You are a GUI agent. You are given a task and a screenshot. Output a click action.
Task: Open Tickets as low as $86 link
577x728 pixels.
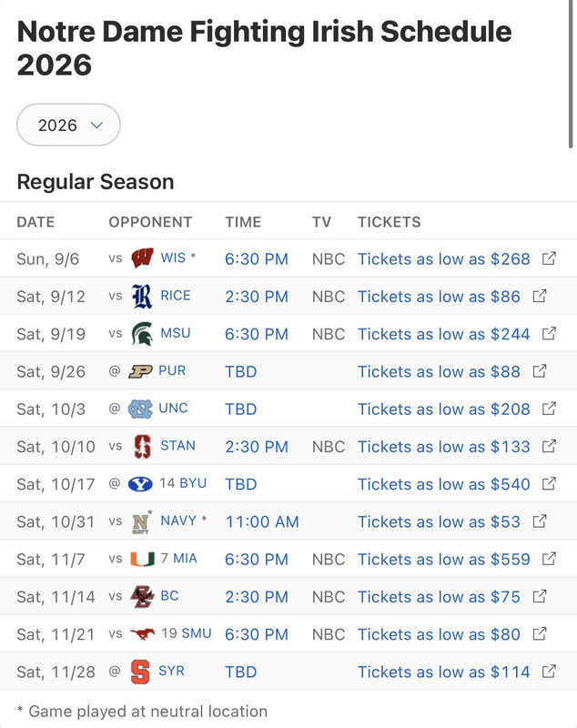pyautogui.click(x=439, y=297)
